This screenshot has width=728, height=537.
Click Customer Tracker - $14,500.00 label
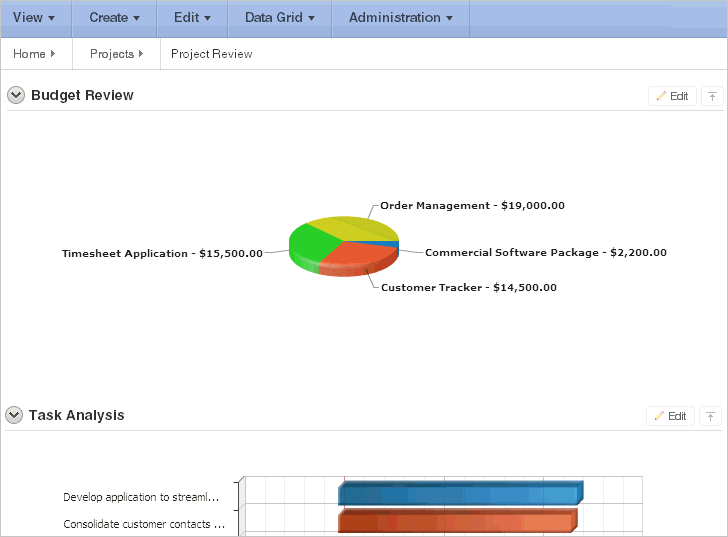pos(469,287)
